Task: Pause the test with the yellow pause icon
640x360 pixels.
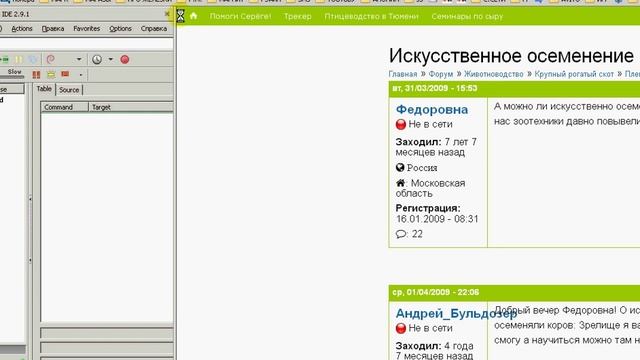Action: tap(19, 60)
